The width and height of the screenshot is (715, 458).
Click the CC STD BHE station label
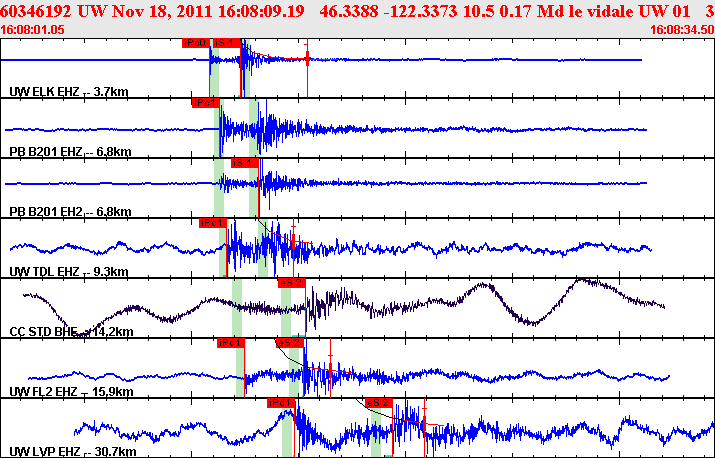point(72,332)
